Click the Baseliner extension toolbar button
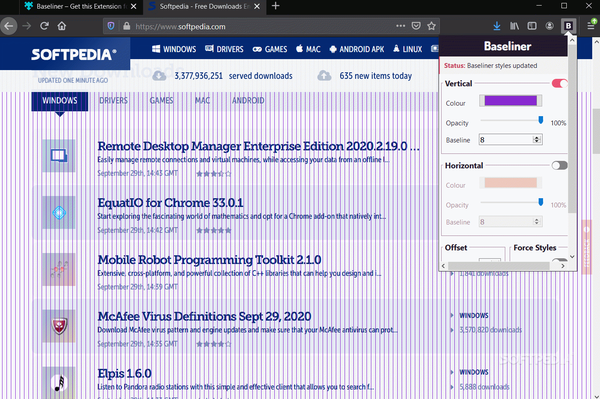600x399 pixels. point(568,26)
